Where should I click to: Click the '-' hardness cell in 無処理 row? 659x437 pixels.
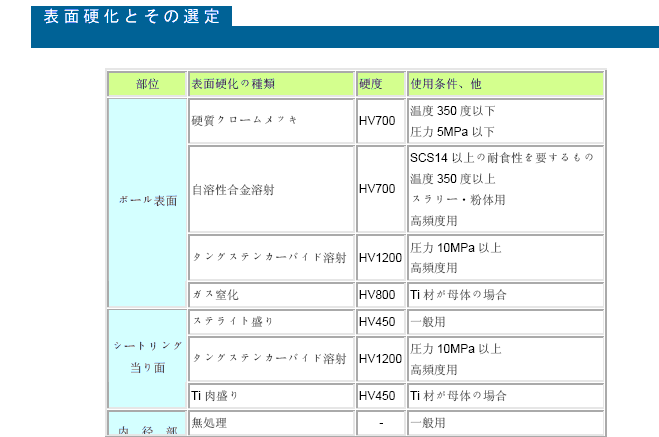point(381,423)
